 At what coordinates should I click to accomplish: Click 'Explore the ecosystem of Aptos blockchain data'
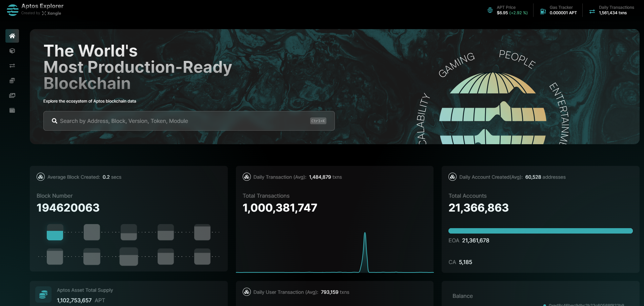[x=90, y=101]
